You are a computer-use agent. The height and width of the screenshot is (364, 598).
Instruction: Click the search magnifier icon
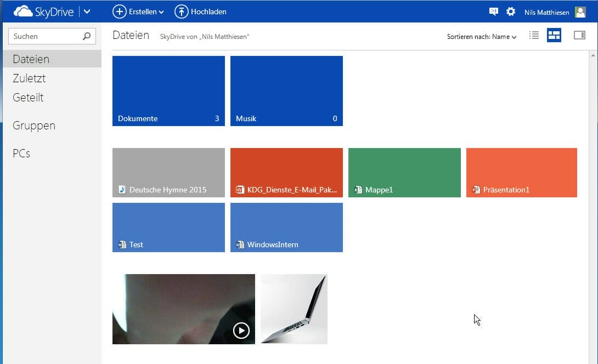pos(86,37)
